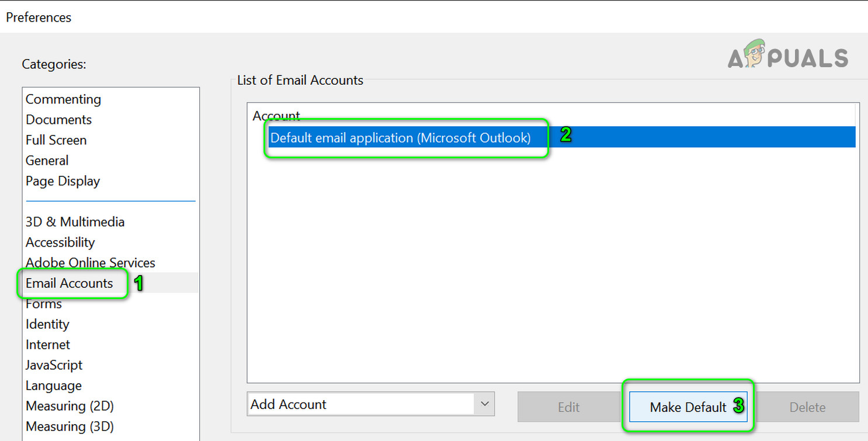868x441 pixels.
Task: Open Adobe Online Services category
Action: [x=90, y=263]
